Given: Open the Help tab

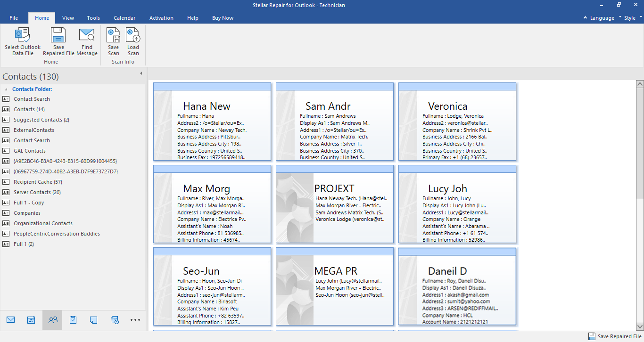Looking at the screenshot, I should tap(193, 18).
